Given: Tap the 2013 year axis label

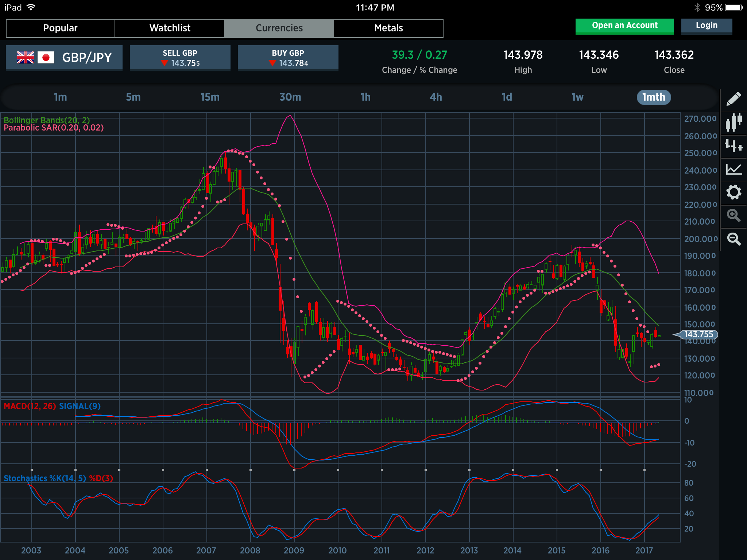Looking at the screenshot, I should pos(469,551).
